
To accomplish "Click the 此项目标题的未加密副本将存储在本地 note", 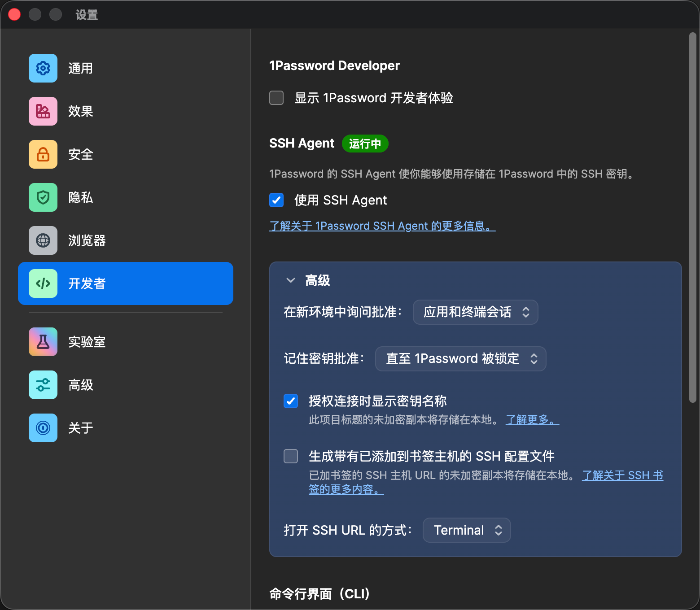I will tap(404, 420).
